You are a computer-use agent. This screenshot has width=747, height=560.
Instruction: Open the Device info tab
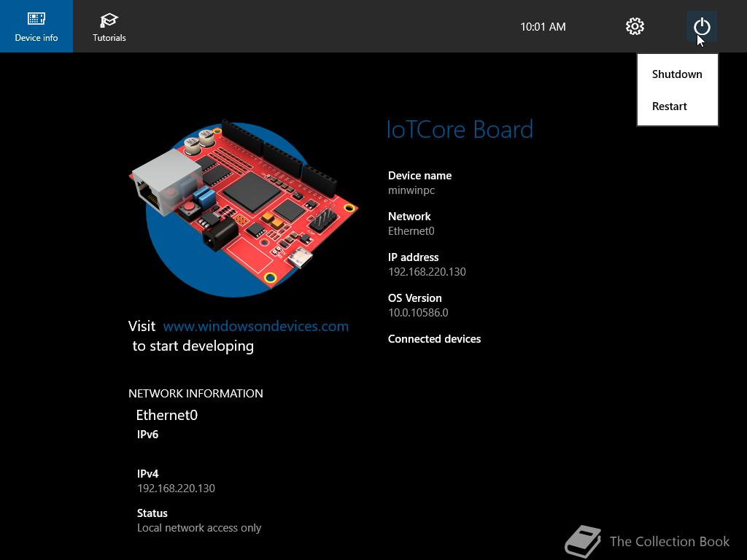point(36,26)
